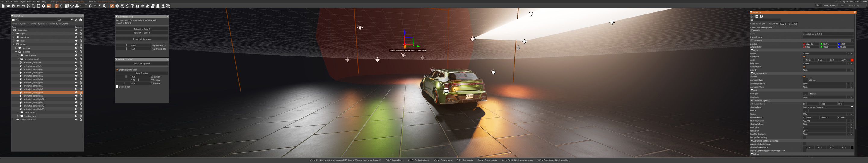Toggle lock on theLevelInfo row

tap(81, 30)
